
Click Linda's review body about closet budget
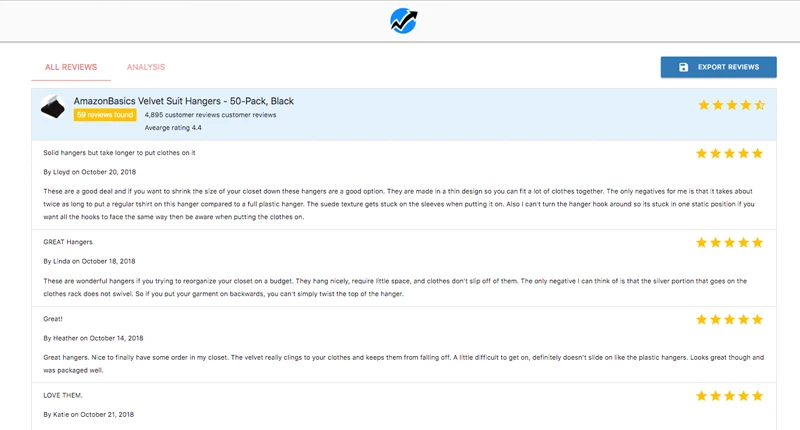click(x=395, y=287)
